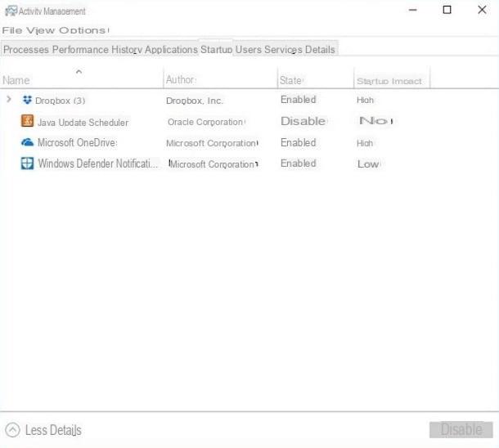
Task: Minimize the Activity Management window
Action: [x=413, y=10]
